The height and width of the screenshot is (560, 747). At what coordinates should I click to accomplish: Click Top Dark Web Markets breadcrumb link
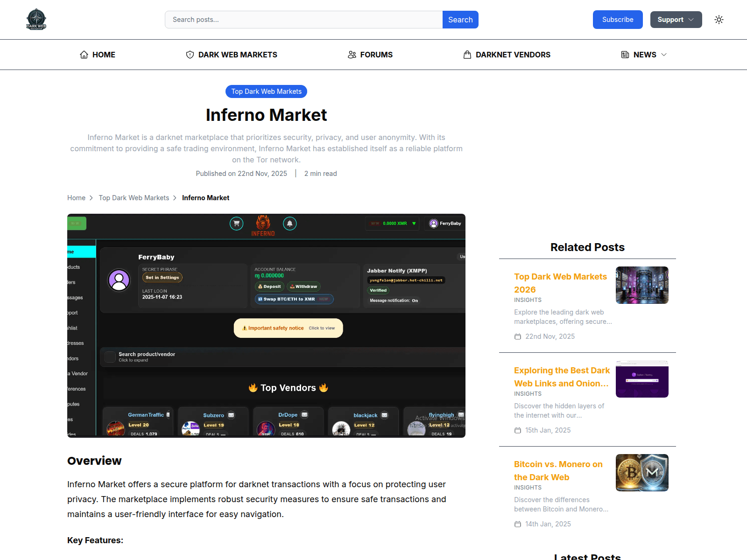[x=134, y=198]
